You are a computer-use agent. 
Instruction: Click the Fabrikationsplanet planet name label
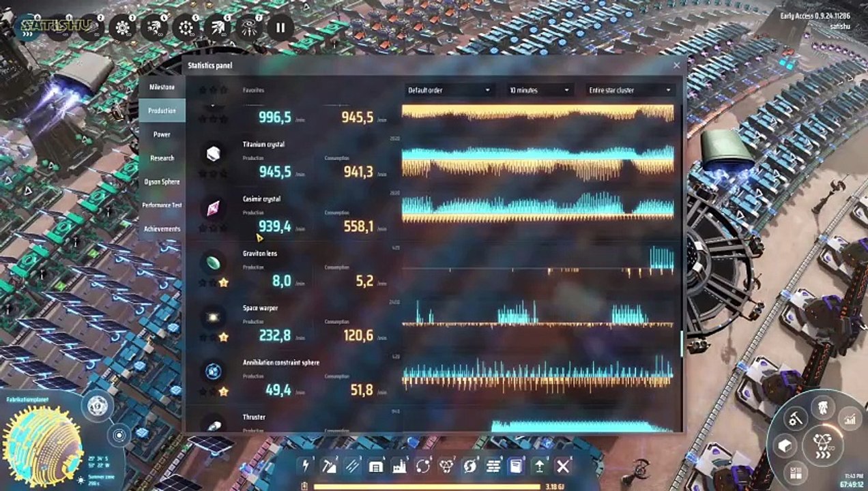click(27, 400)
